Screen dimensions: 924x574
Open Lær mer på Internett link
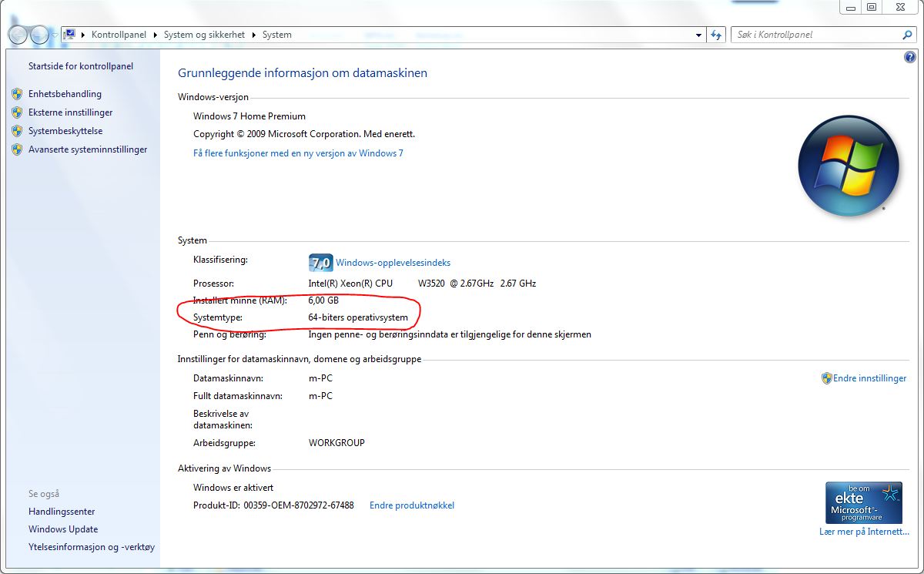pos(864,532)
